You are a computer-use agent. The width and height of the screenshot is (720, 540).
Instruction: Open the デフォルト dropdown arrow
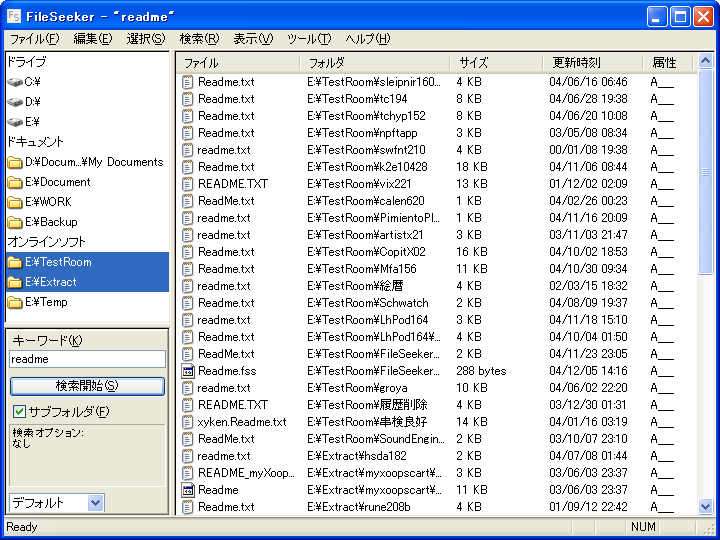[x=96, y=503]
